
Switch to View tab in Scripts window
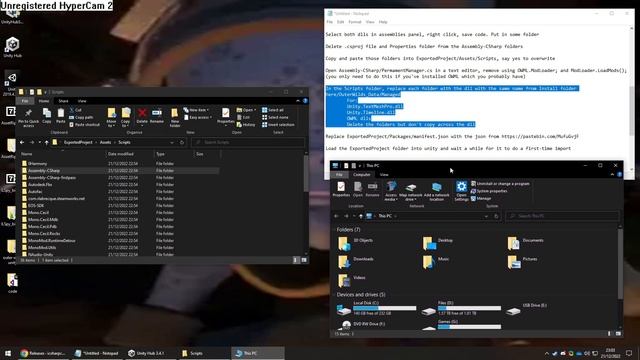(x=82, y=101)
